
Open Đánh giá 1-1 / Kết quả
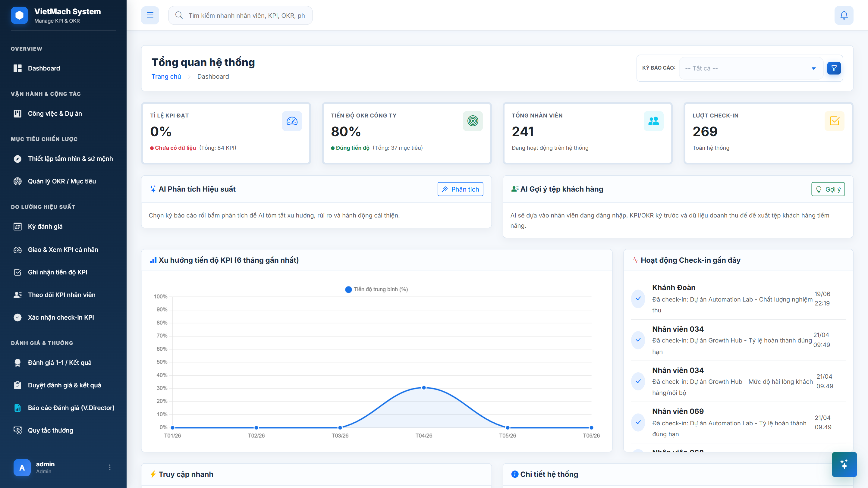coord(63,363)
